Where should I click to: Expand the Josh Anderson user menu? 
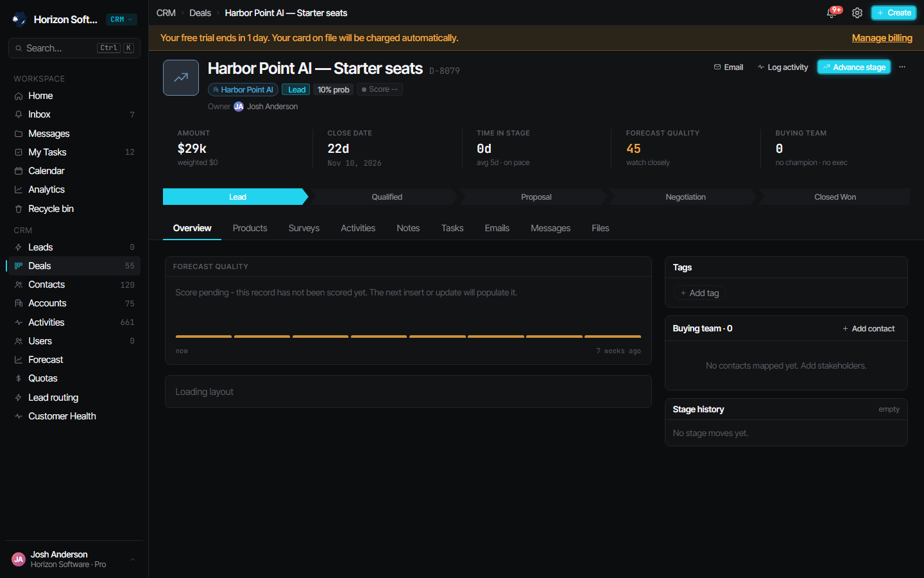click(74, 559)
